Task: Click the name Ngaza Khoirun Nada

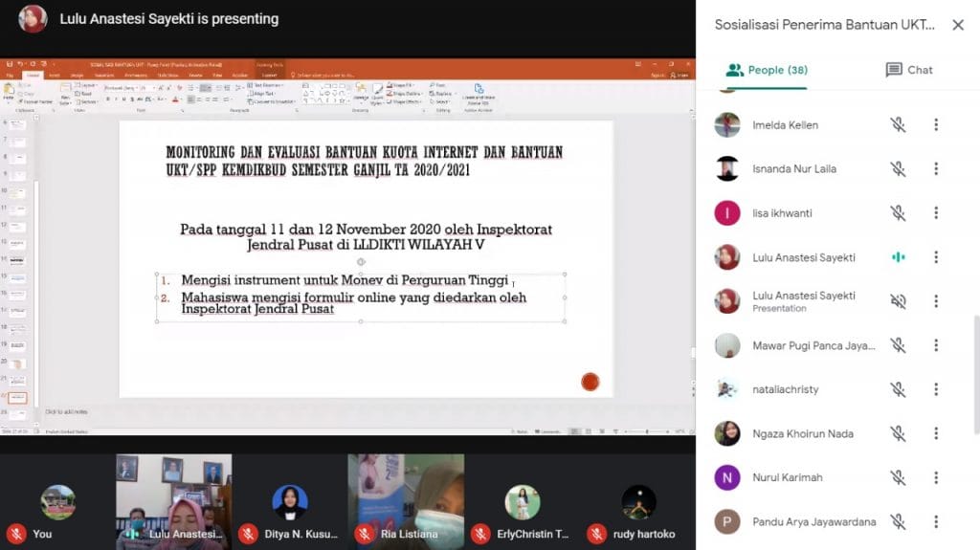Action: click(803, 433)
